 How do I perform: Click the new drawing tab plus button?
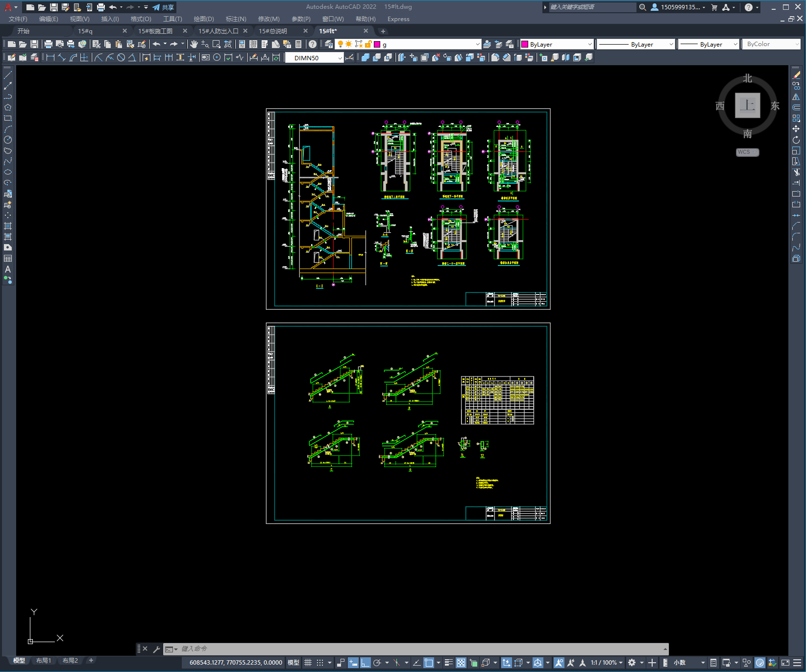(x=383, y=31)
